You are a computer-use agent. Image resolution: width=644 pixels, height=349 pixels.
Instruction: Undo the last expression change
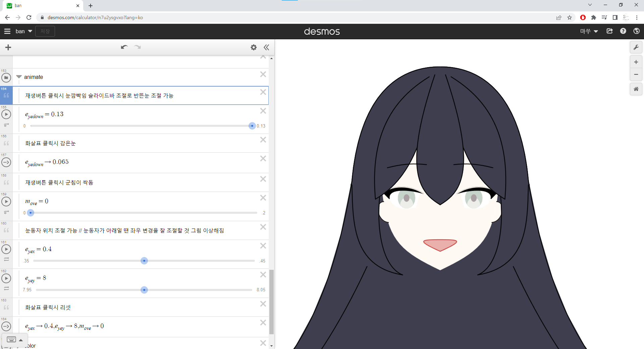tap(124, 47)
